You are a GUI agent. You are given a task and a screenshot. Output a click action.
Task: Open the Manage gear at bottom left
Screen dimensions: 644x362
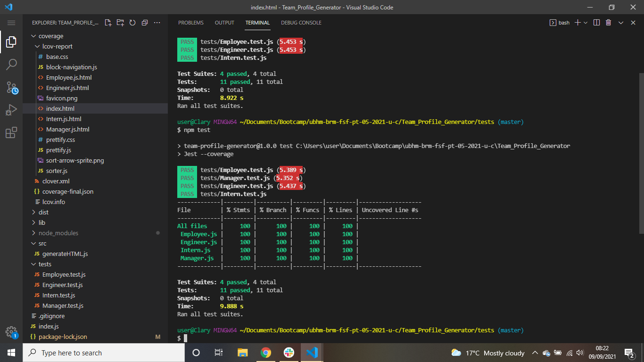coord(11,331)
